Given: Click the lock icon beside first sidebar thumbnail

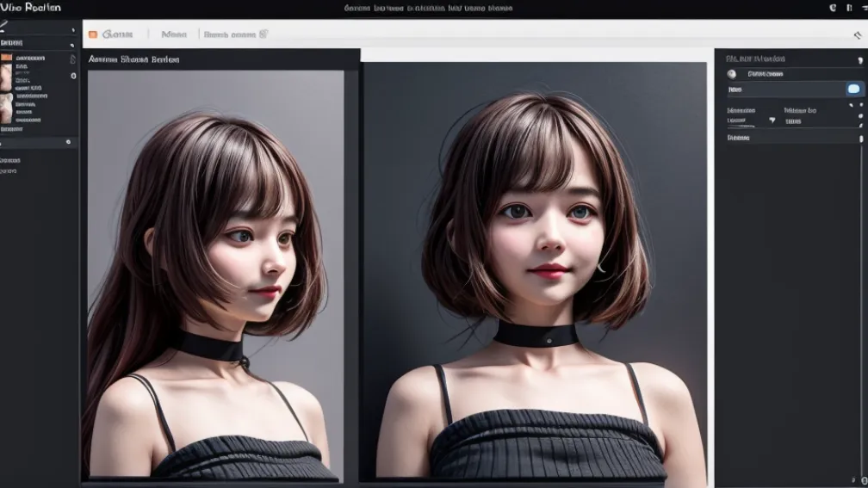Looking at the screenshot, I should (73, 58).
